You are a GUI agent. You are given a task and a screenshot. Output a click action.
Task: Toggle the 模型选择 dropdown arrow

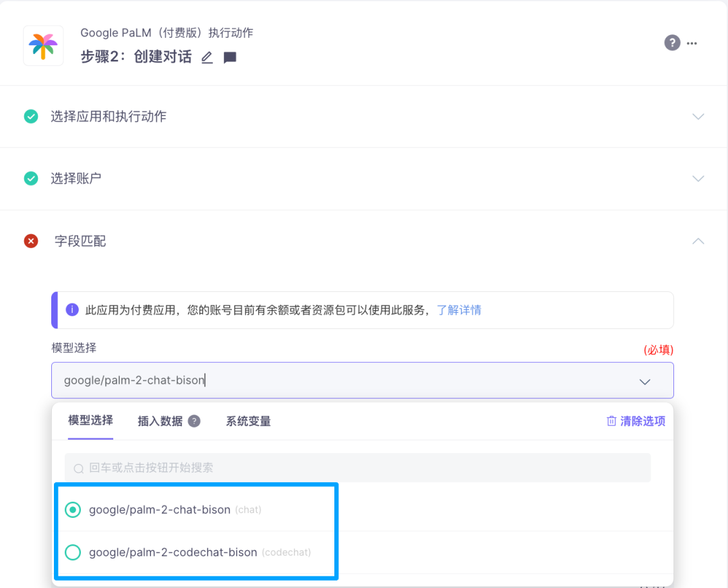645,382
